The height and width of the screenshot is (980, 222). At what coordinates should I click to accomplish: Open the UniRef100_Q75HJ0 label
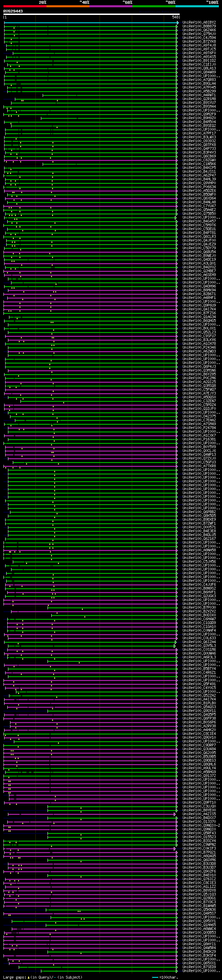tap(199, 34)
